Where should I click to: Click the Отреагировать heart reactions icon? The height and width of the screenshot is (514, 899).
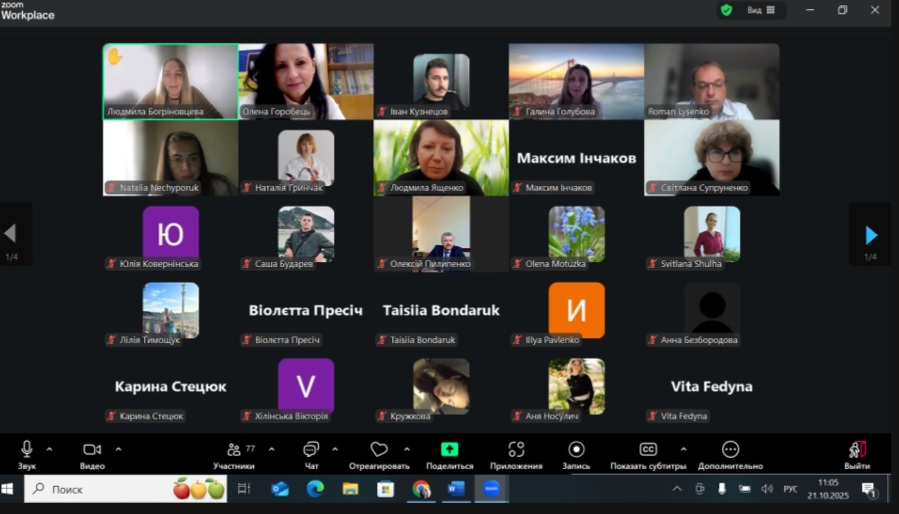[x=378, y=450]
